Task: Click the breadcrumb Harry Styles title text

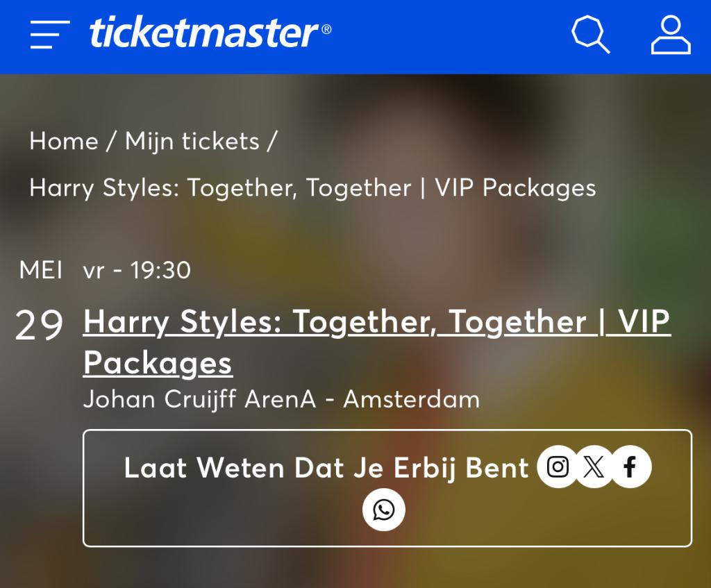Action: [x=312, y=187]
